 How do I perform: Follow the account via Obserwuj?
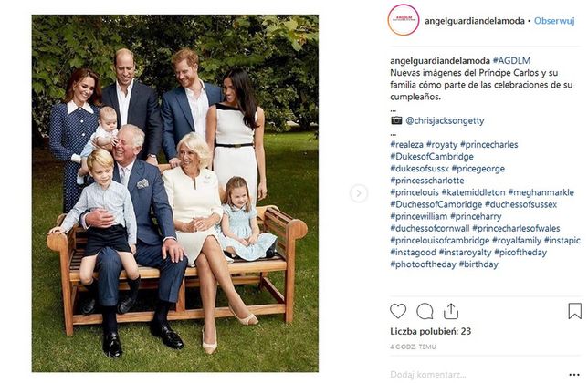tap(554, 21)
